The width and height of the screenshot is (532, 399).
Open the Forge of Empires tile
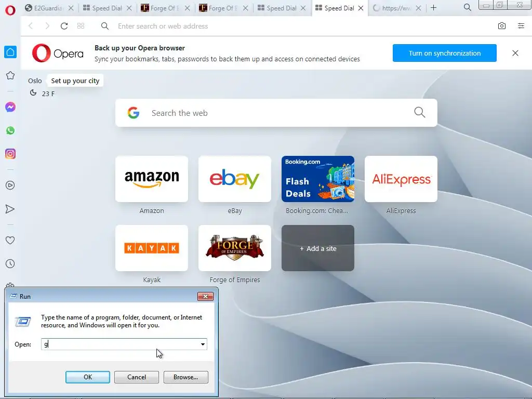[235, 248]
